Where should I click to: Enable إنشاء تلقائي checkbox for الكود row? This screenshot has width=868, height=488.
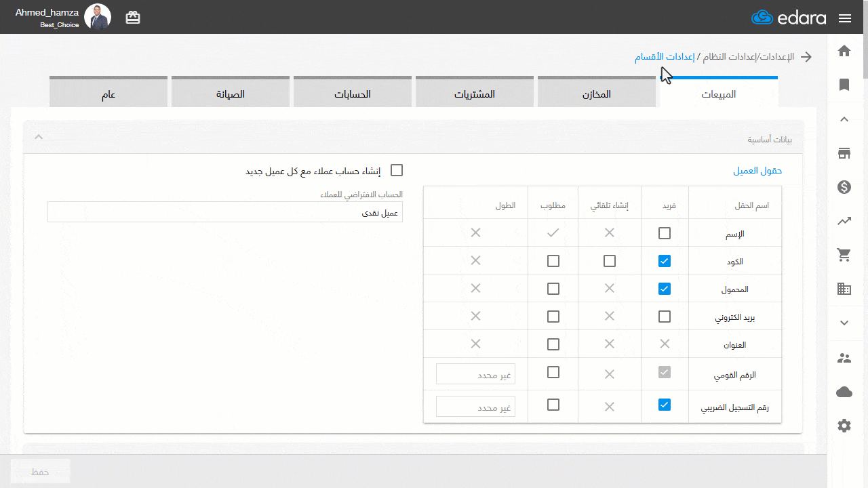(x=610, y=261)
